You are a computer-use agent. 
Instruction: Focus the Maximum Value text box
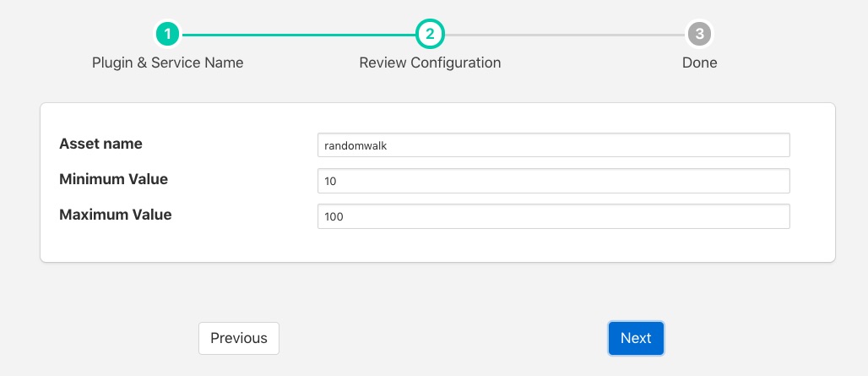553,216
